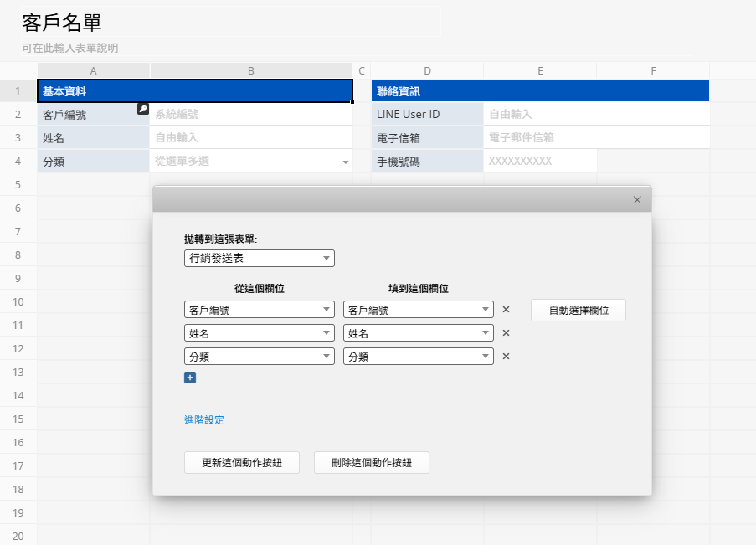Close the action button dialog
The width and height of the screenshot is (756, 545).
[637, 200]
